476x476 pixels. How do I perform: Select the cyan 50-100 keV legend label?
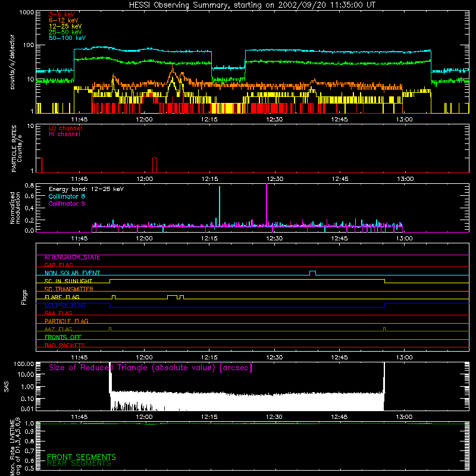[67, 38]
